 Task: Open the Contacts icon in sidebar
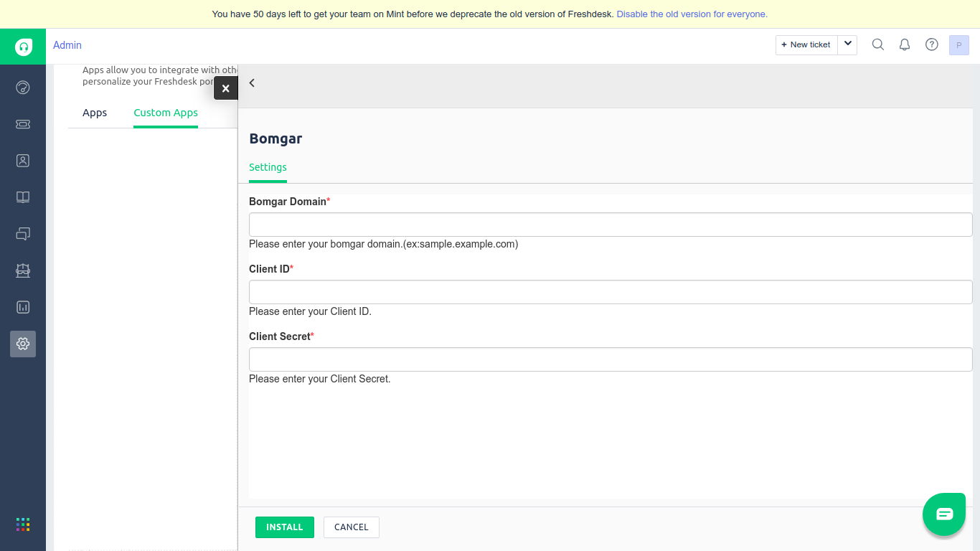click(x=23, y=161)
